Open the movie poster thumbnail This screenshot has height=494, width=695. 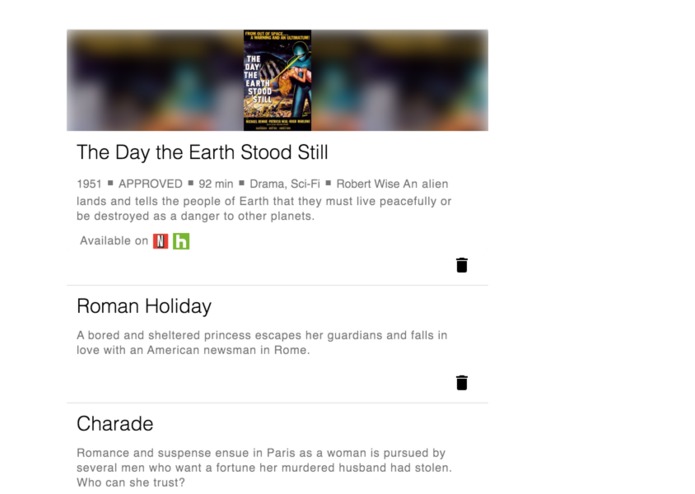point(277,80)
